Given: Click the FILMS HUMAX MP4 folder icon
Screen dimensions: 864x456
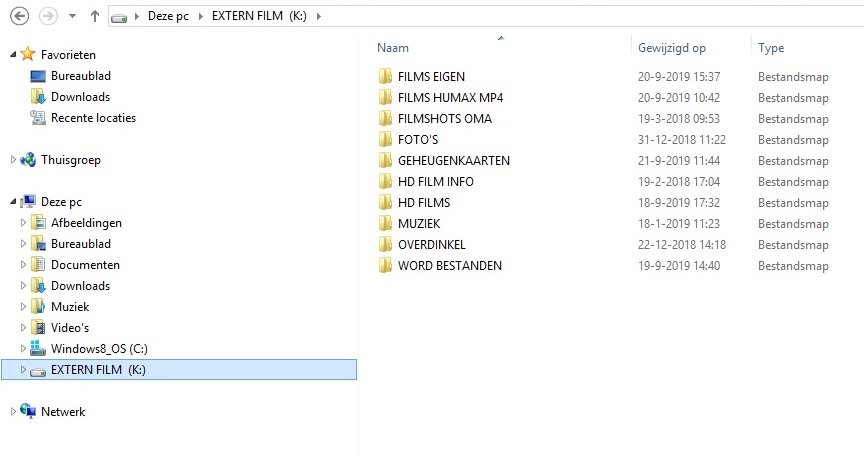Looking at the screenshot, I should (385, 97).
